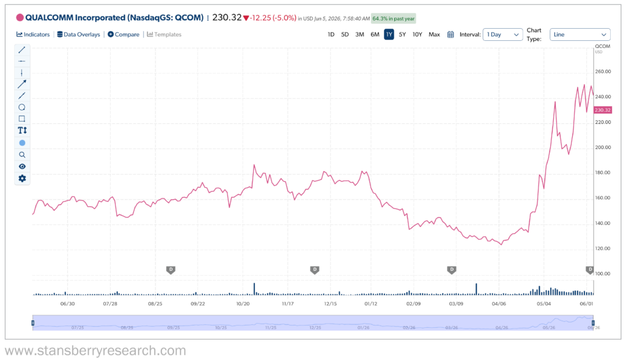Screen dimensions: 626x364
Task: Select the horizontal line drawing tool
Action: pos(22,62)
